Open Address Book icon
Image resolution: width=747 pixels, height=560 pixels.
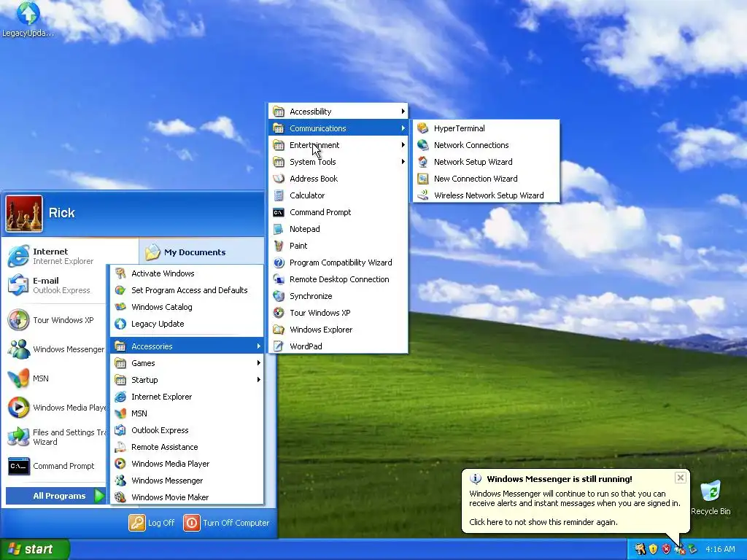click(x=279, y=179)
